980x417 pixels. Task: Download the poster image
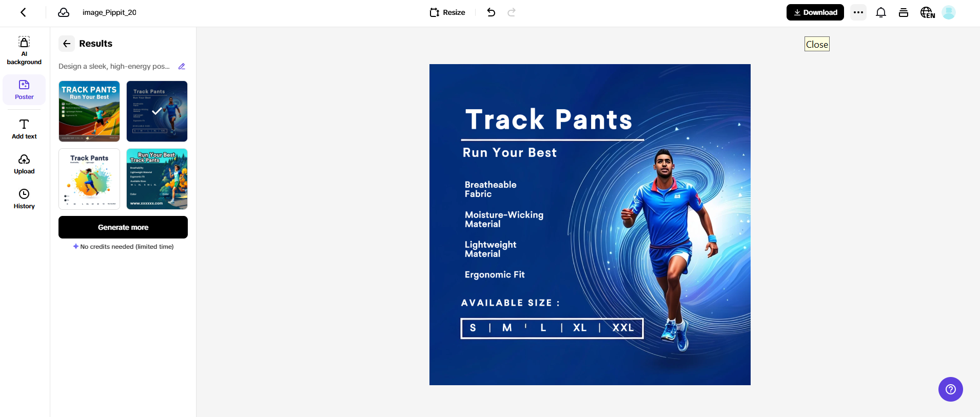815,12
